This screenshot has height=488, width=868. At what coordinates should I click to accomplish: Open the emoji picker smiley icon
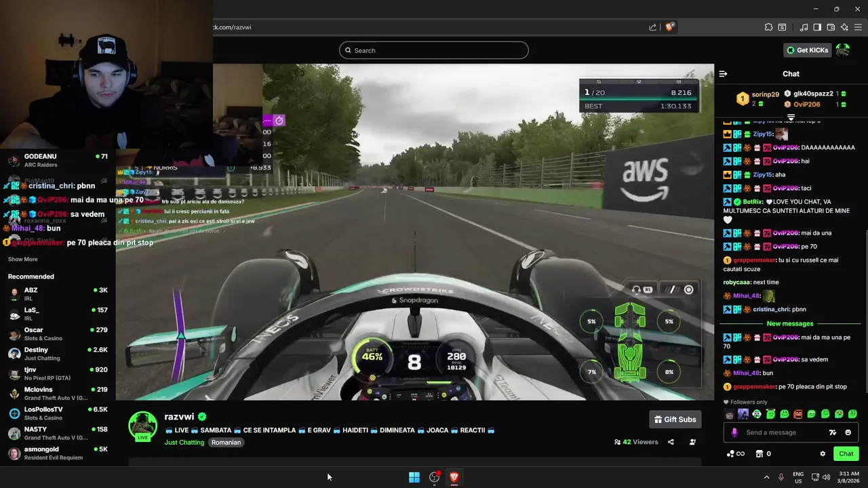point(848,432)
